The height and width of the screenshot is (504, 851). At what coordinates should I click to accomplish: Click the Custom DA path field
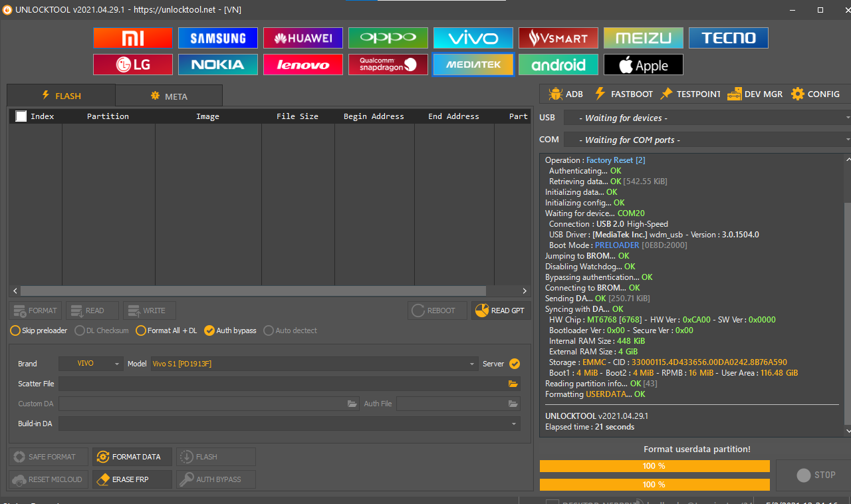click(202, 404)
